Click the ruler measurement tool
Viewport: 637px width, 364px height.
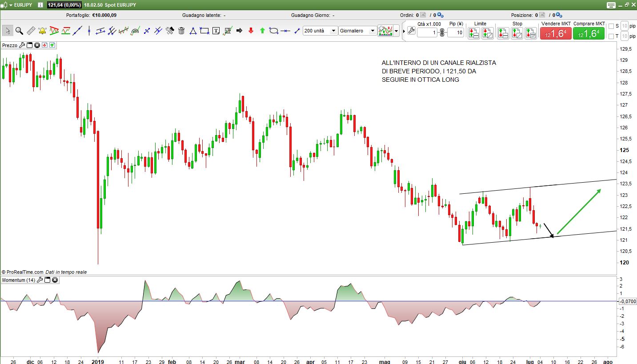(x=31, y=31)
